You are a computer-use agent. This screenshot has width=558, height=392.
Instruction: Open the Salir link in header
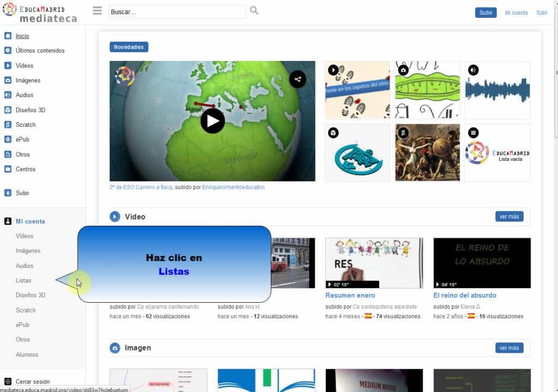(542, 13)
